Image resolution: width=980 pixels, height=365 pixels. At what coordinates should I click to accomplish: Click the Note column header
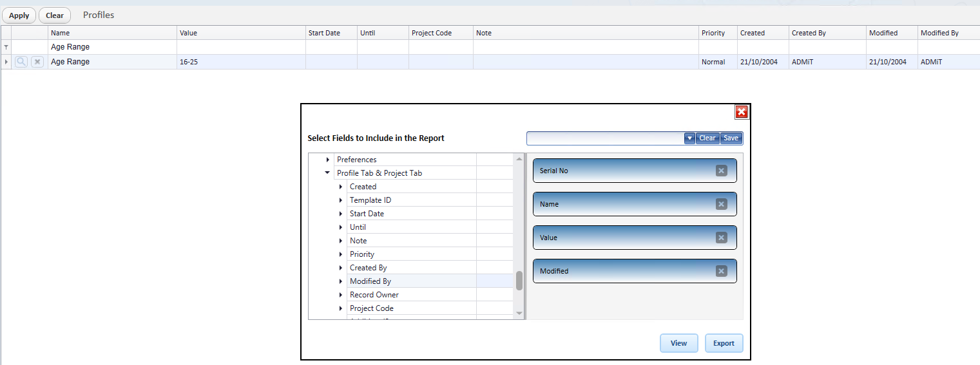tap(586, 33)
